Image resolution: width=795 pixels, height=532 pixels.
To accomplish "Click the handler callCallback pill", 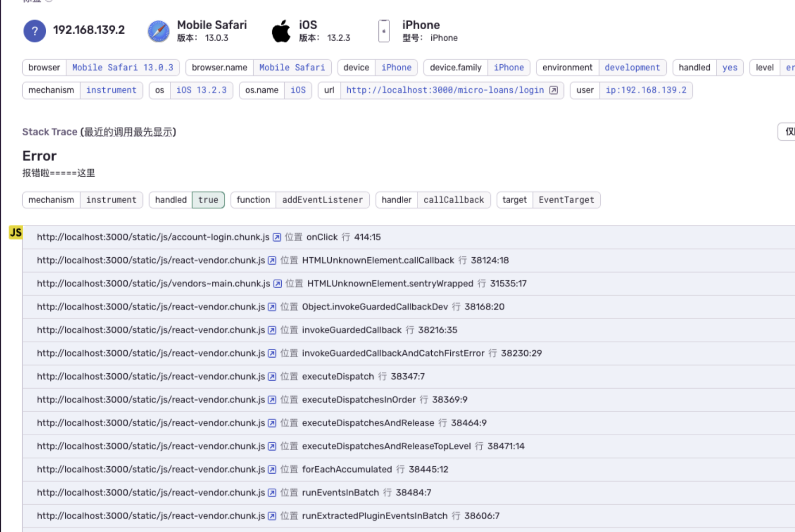I will [433, 200].
